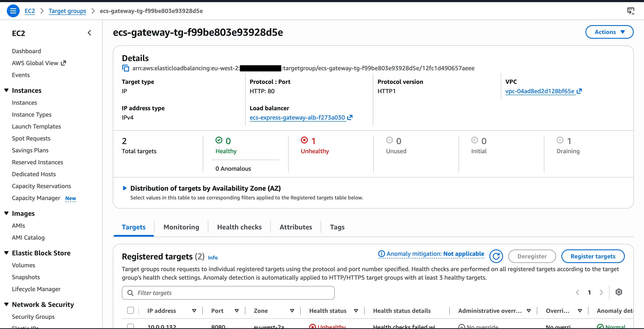Switch to the Tags tab

337,227
